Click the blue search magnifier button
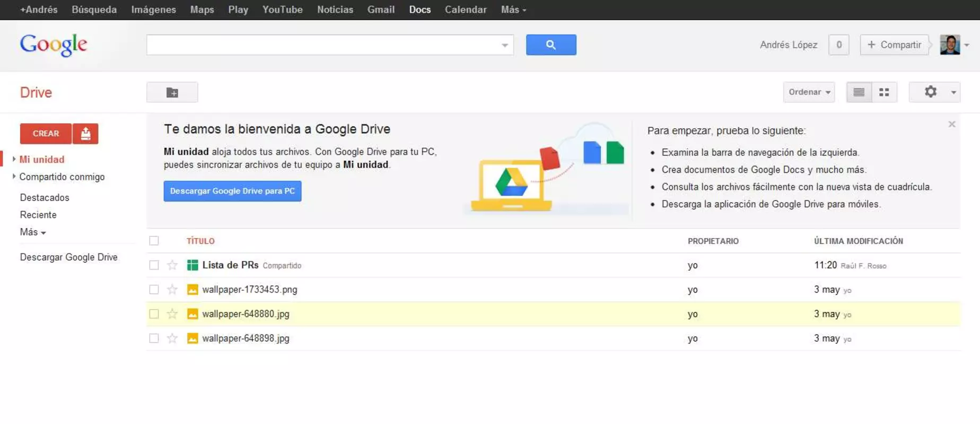Screen dimensions: 980x424 coord(551,45)
